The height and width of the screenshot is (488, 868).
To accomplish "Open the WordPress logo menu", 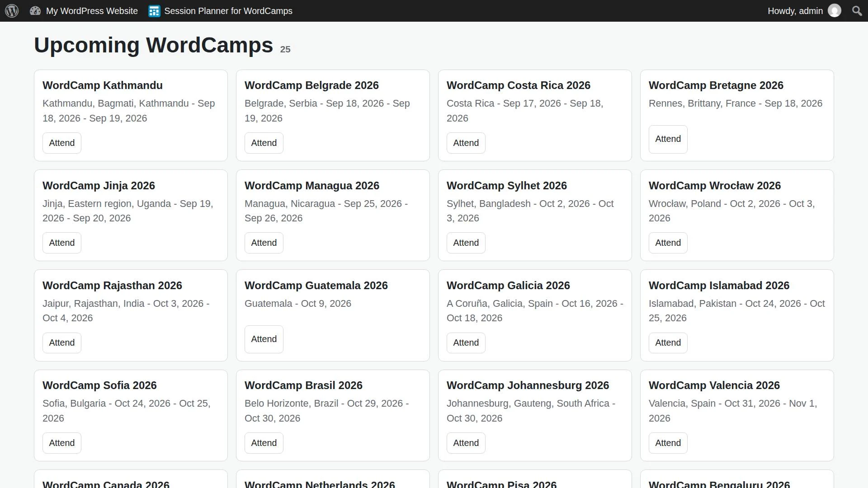I will (12, 11).
